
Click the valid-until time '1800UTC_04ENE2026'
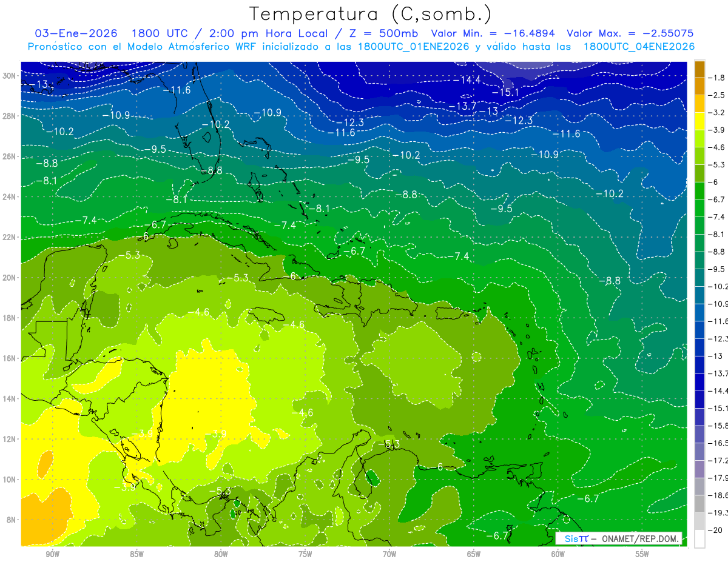tap(639, 47)
